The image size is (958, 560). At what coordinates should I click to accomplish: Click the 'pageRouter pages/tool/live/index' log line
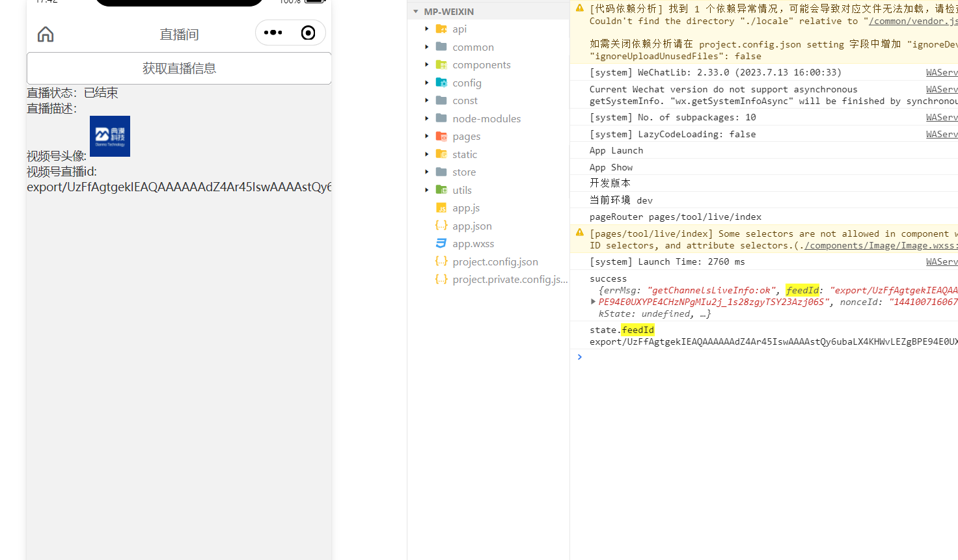point(676,217)
